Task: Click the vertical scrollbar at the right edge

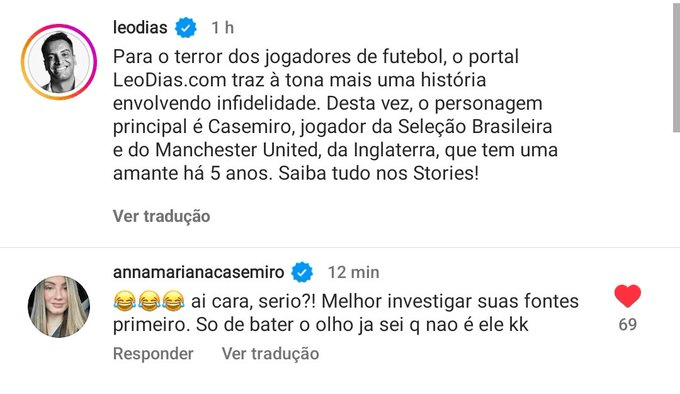Action: coord(676,66)
